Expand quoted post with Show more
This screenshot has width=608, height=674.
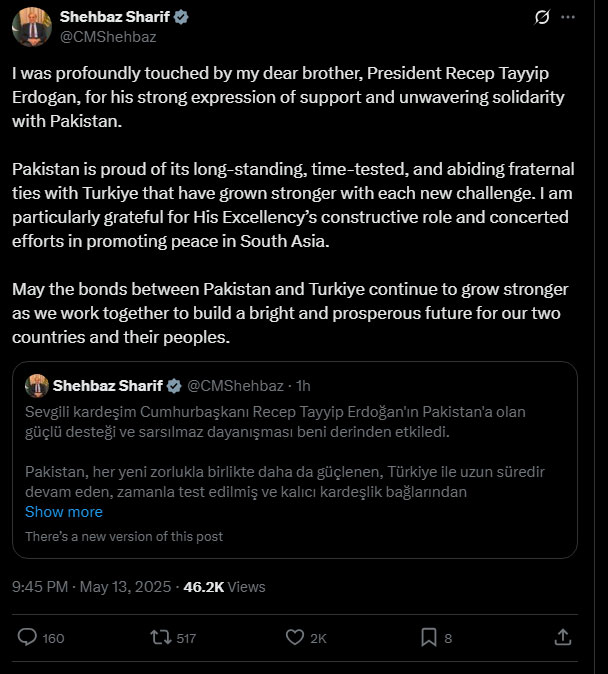click(x=64, y=512)
